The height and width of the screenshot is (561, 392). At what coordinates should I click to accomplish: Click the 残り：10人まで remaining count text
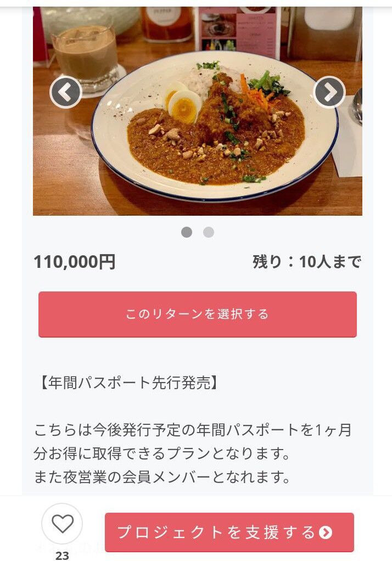pos(307,262)
